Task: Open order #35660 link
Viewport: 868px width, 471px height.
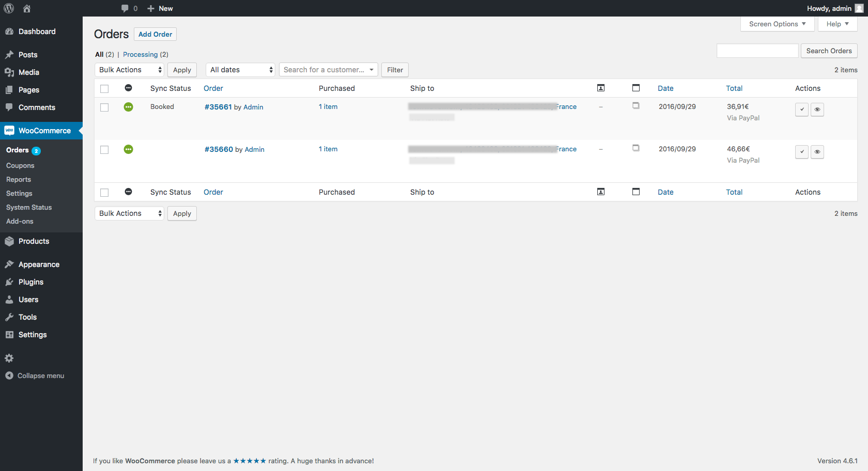Action: [219, 149]
